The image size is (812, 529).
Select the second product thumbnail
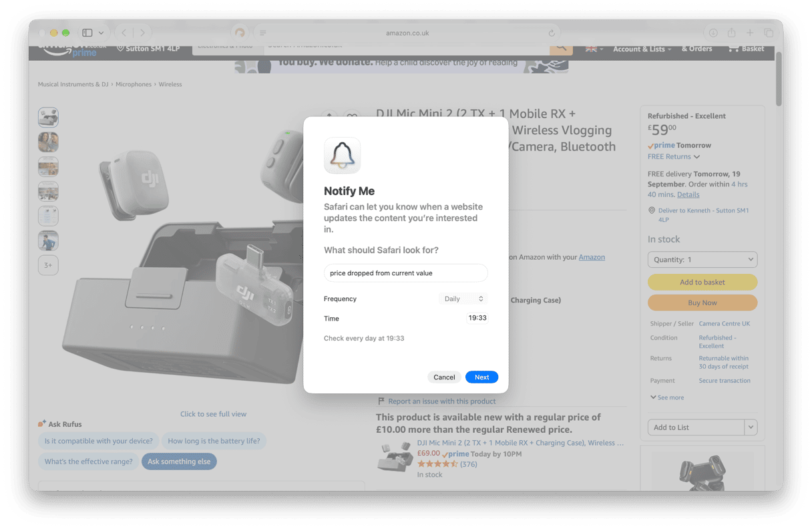(48, 142)
